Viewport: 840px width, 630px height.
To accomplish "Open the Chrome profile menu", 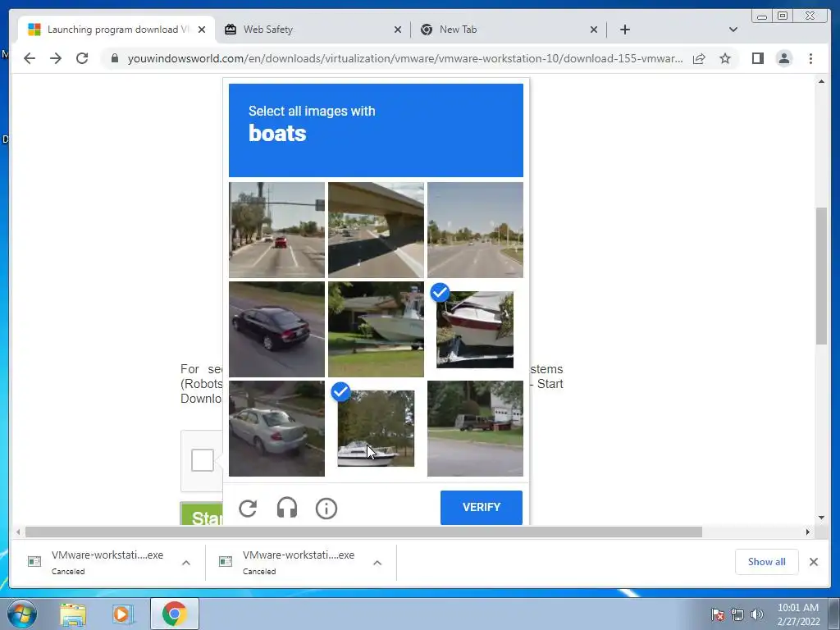I will (783, 58).
